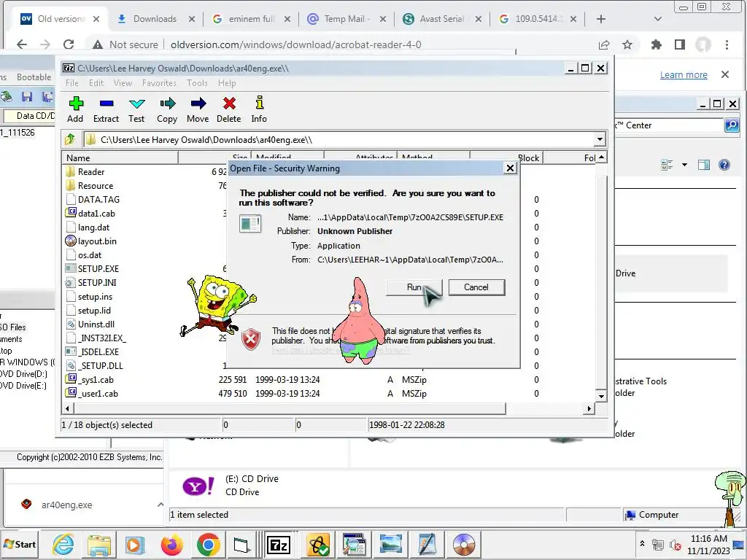Select the Uninst.dll file

(x=96, y=324)
